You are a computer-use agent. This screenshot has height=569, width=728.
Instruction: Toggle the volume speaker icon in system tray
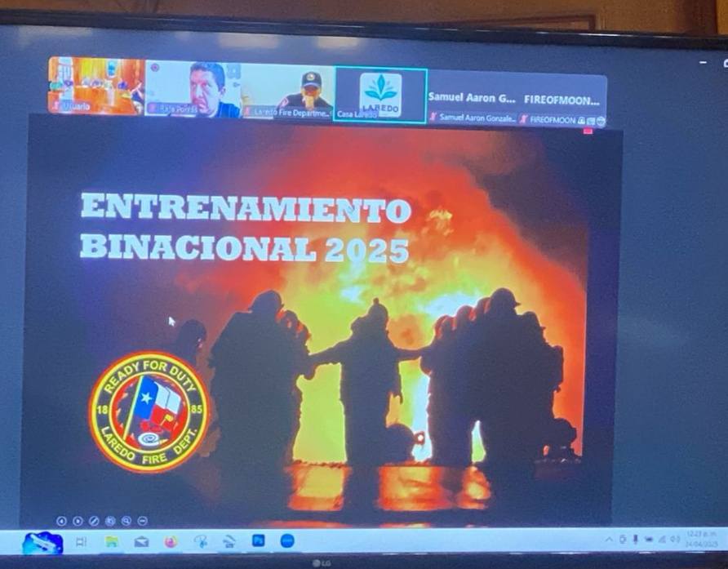click(675, 539)
